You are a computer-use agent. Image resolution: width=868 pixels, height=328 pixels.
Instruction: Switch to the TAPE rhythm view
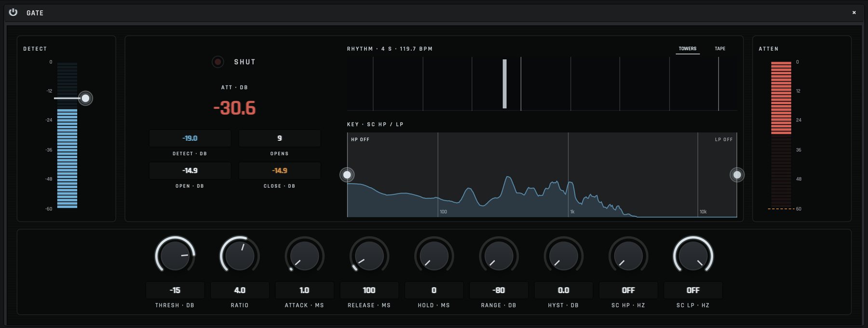pos(720,49)
